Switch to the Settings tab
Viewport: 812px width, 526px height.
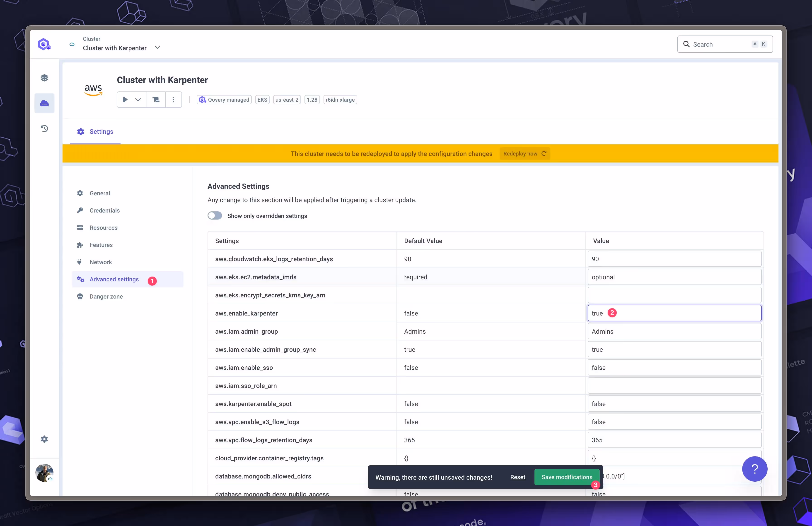click(95, 131)
